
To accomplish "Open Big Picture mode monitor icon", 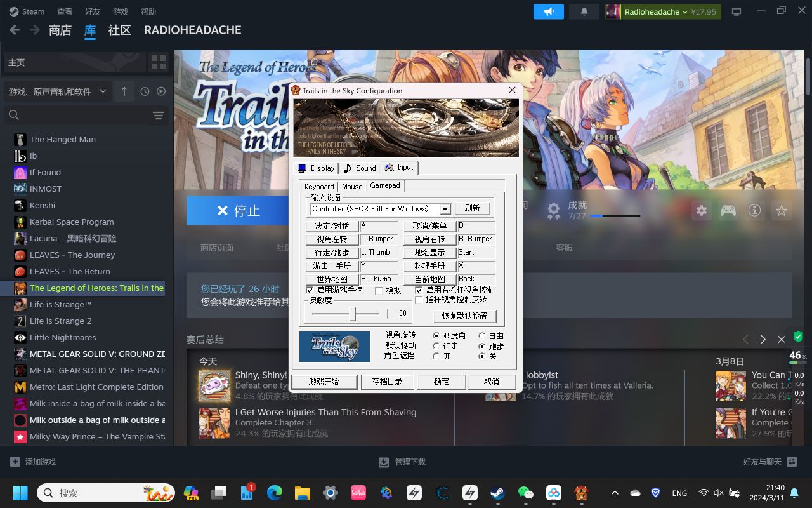I will point(737,11).
